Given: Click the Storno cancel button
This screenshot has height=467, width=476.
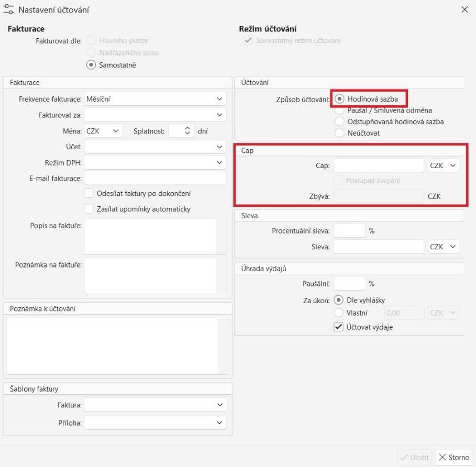Looking at the screenshot, I should 453,457.
